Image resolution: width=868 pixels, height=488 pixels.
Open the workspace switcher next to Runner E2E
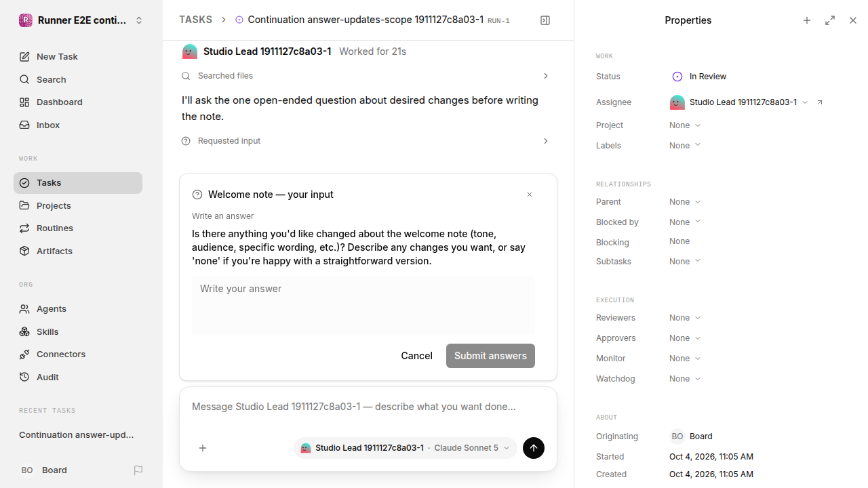(139, 20)
